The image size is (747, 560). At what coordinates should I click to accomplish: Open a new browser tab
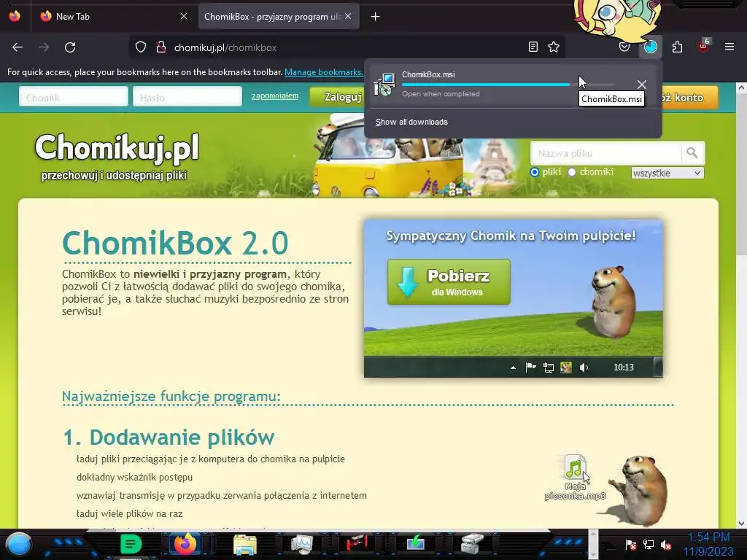[376, 17]
